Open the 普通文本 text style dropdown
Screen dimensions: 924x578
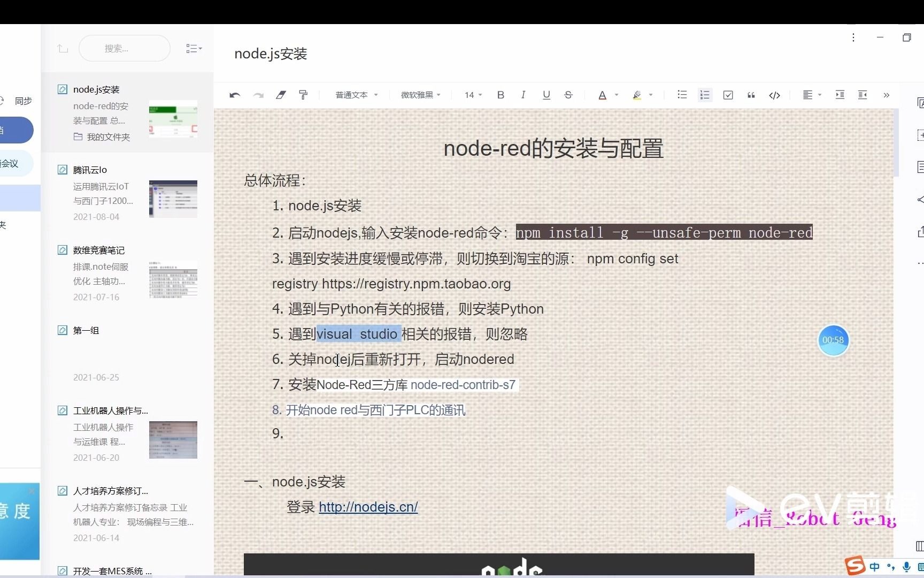click(x=356, y=95)
